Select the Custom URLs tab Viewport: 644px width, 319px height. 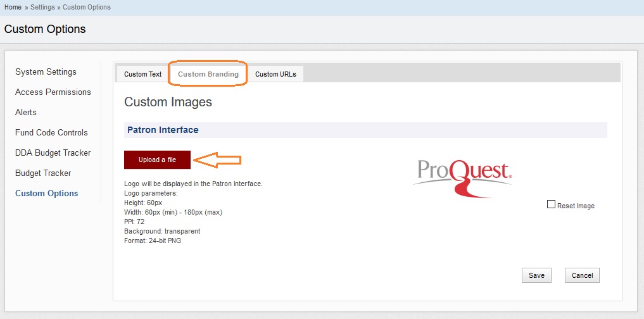[x=275, y=74]
